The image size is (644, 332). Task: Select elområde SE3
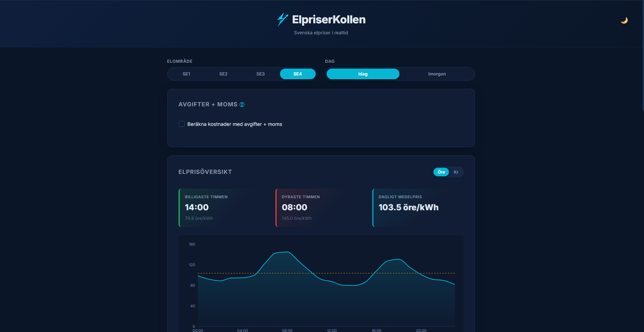click(260, 74)
